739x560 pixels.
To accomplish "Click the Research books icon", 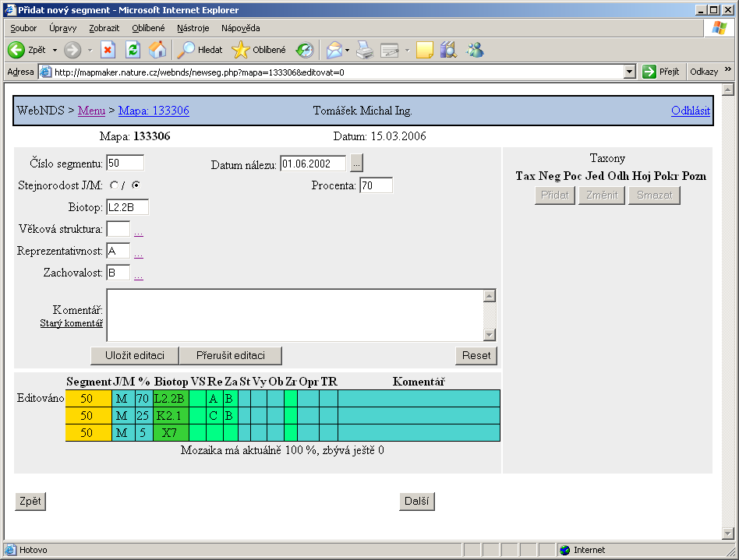I will point(449,50).
